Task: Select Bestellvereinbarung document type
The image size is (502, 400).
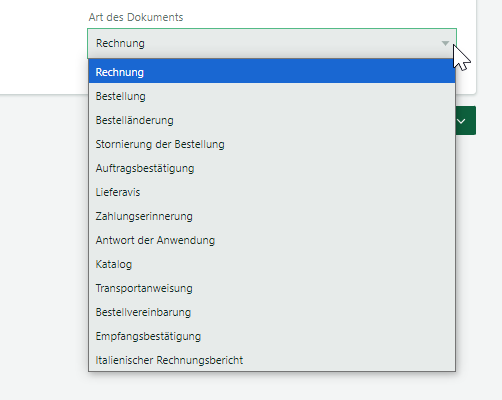Action: pos(272,312)
